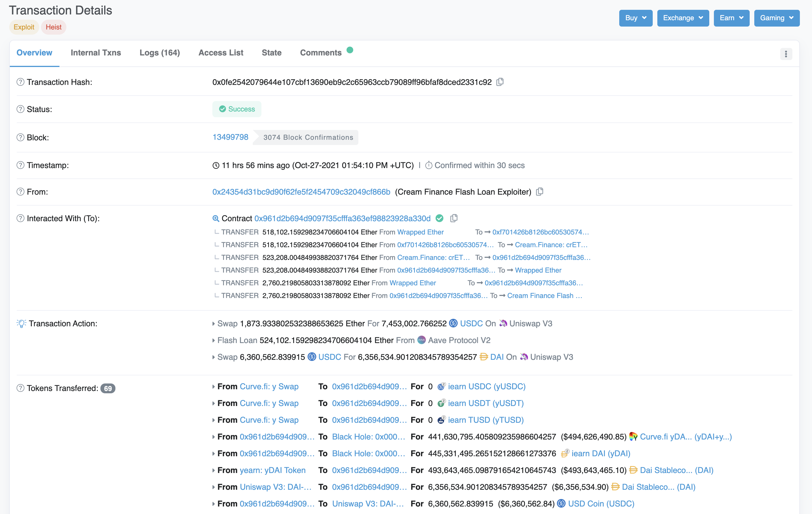Open the exploiter From address link

coord(301,192)
